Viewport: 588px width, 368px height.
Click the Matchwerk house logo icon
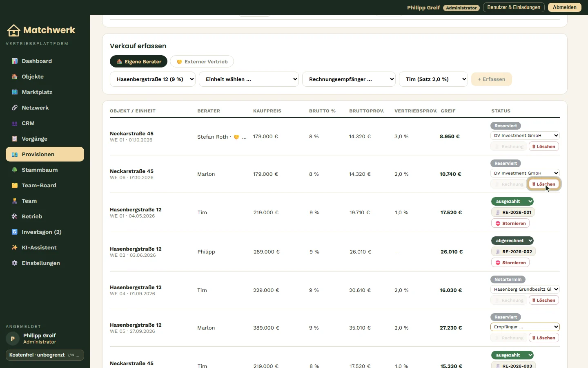point(13,30)
